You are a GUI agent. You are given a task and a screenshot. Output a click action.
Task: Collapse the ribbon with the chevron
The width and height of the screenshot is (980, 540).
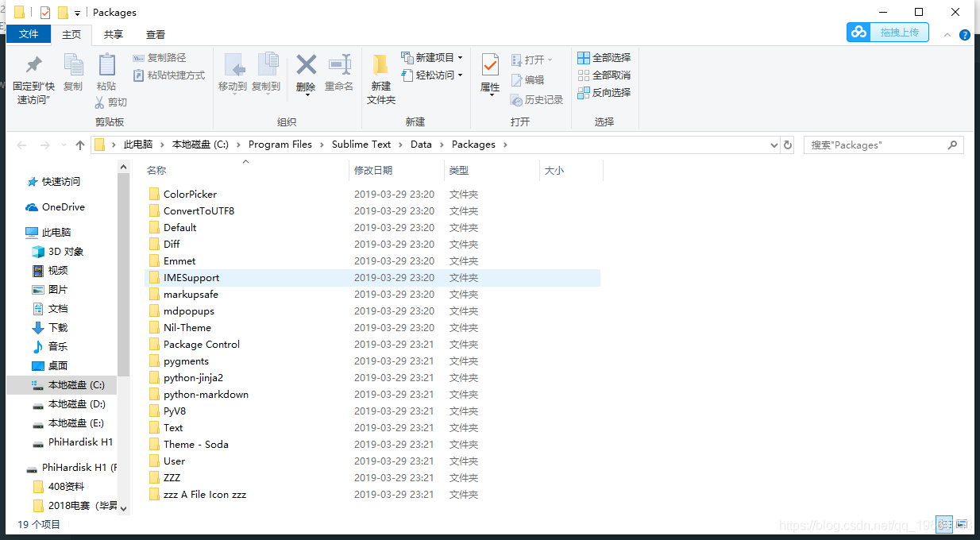click(x=947, y=35)
